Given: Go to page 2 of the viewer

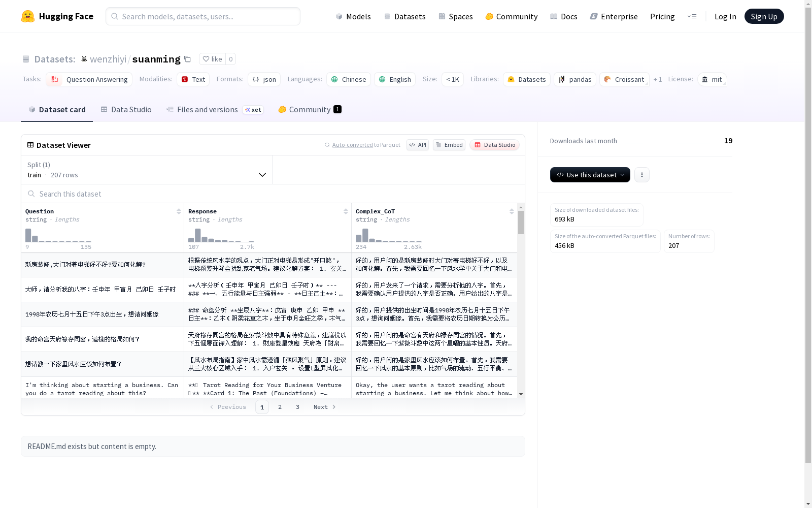Looking at the screenshot, I should 280,407.
